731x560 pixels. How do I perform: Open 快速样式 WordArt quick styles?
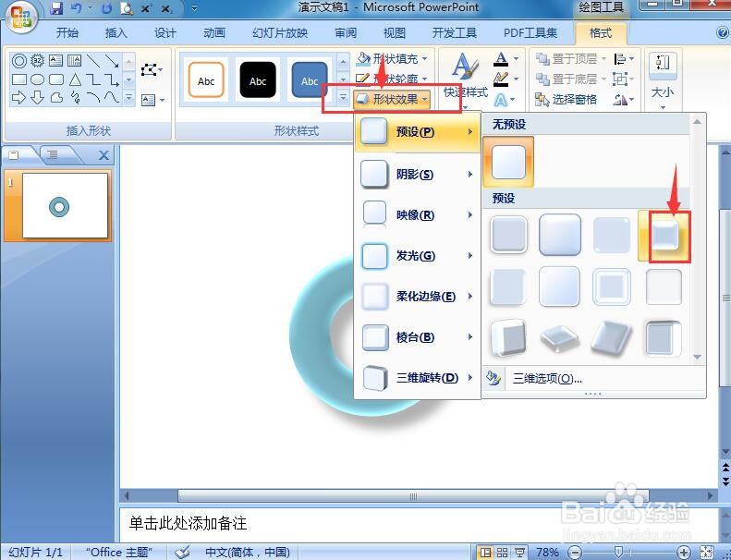(x=465, y=79)
